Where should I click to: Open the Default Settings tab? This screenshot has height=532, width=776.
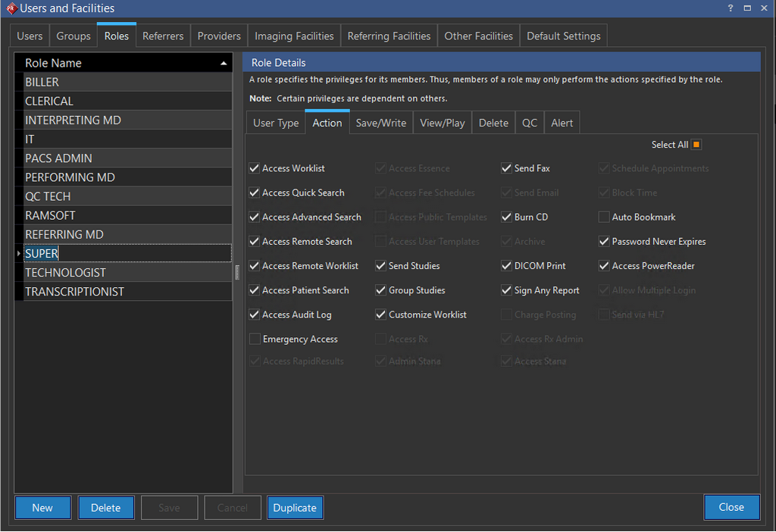[x=563, y=36]
